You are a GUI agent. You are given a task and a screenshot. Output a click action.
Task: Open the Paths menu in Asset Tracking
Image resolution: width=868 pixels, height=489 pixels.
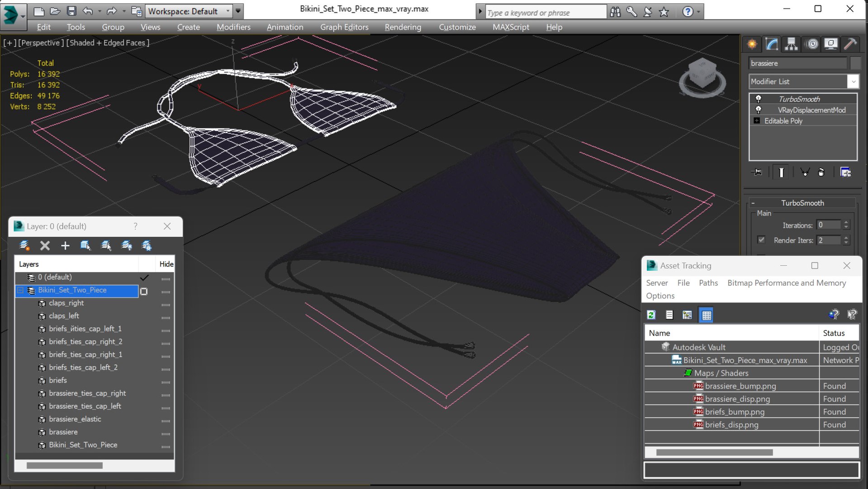click(x=708, y=283)
